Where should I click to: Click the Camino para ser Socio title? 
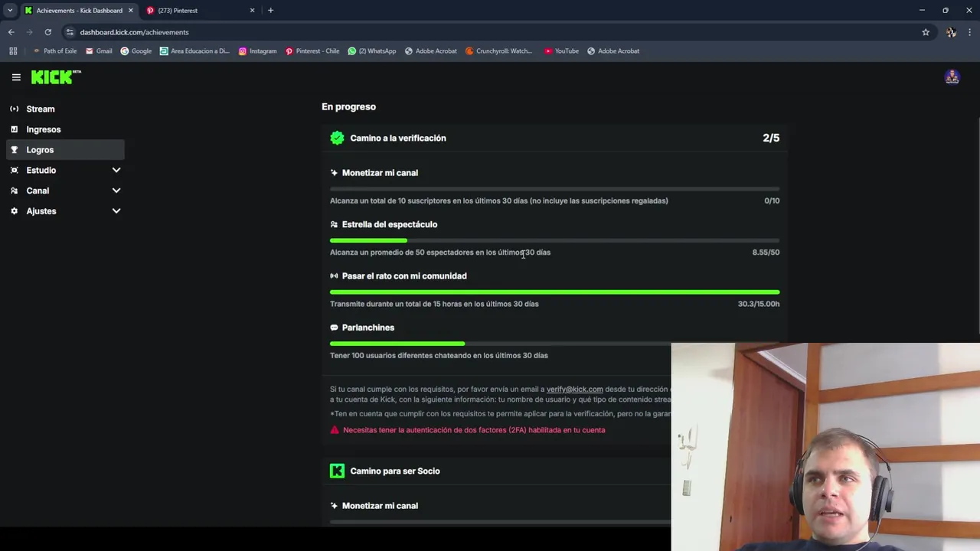pos(395,471)
